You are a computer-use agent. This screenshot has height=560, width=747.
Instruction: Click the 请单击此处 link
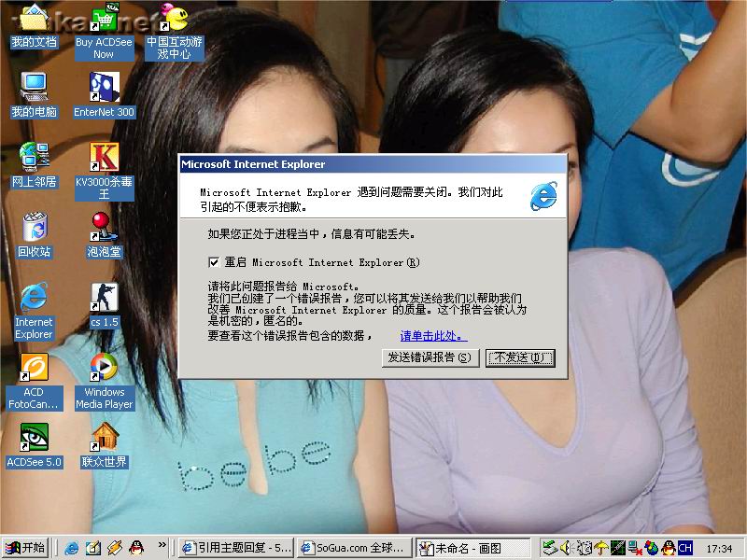[x=433, y=336]
